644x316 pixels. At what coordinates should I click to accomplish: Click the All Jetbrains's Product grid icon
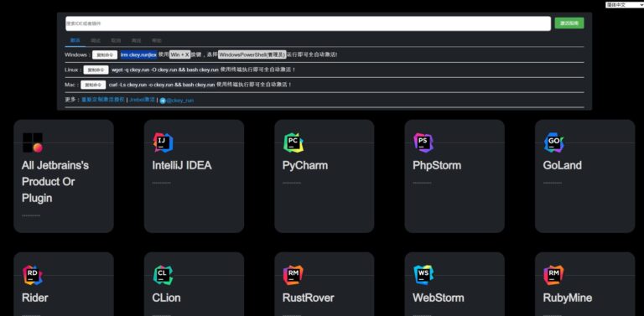point(33,142)
